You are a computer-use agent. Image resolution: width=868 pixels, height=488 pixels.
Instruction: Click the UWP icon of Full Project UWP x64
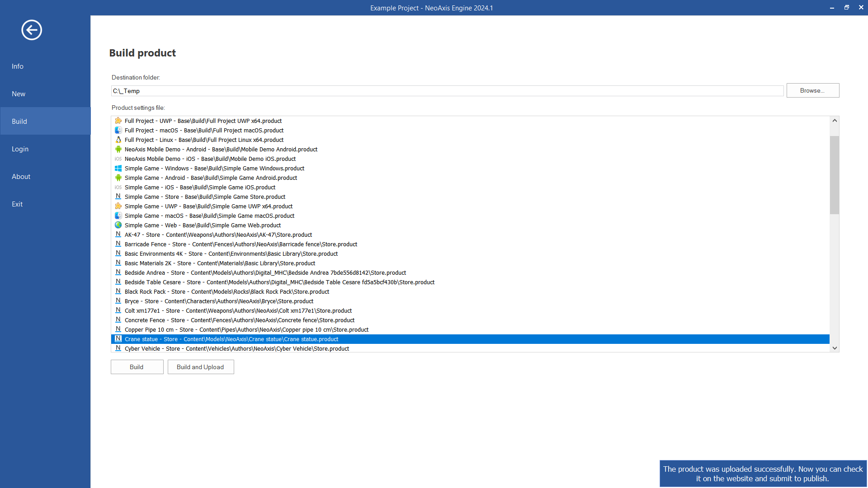coord(118,121)
